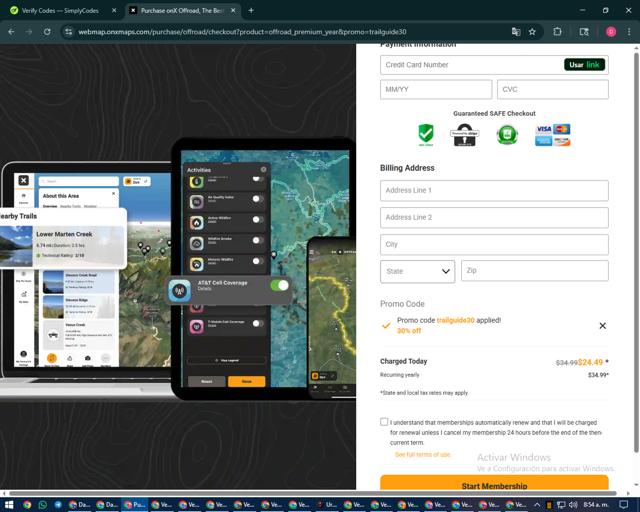The image size is (640, 512).
Task: Toggle the Air Quality Index layer switch
Action: pos(258,199)
